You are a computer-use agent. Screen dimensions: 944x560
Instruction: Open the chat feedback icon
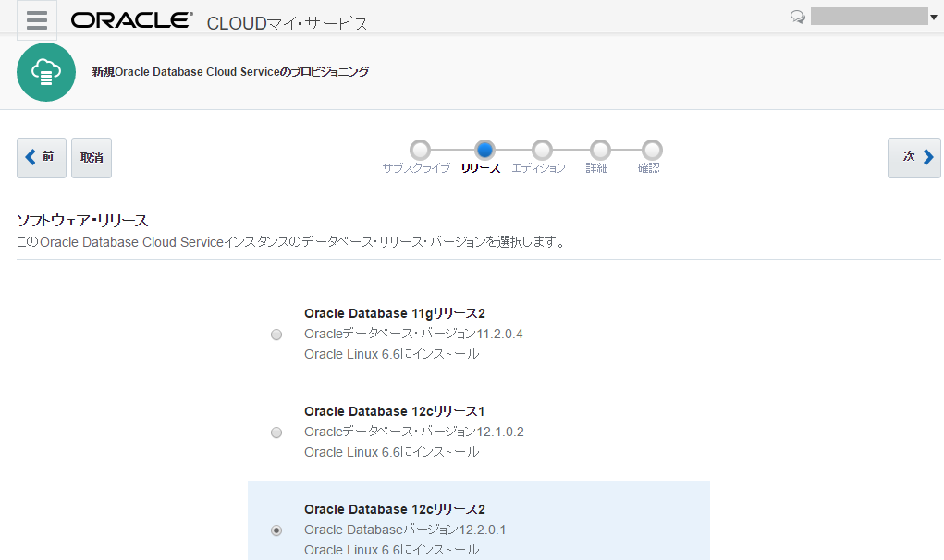pyautogui.click(x=798, y=17)
